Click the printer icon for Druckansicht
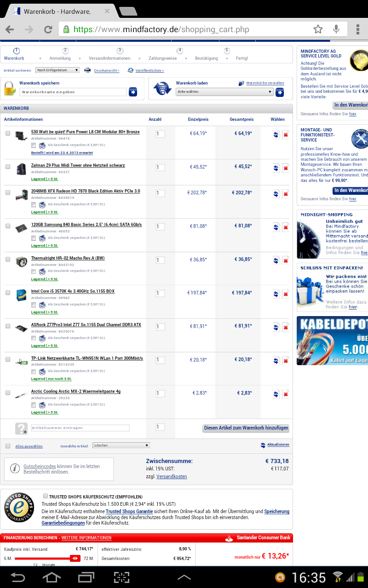Image resolution: width=368 pixels, height=588 pixels. pyautogui.click(x=87, y=70)
